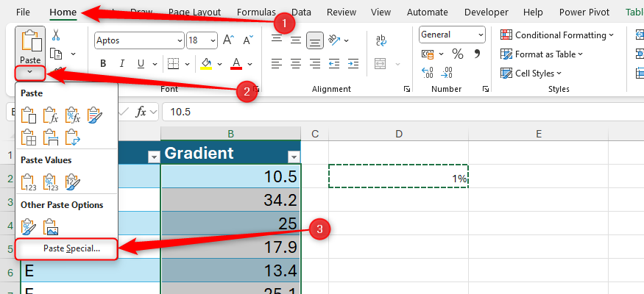
Task: Choose the Transpose paste icon
Action: click(x=72, y=137)
